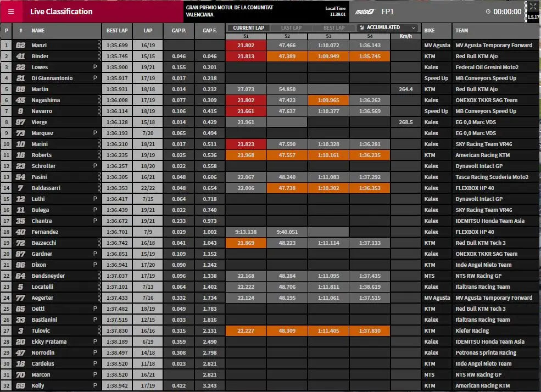This screenshot has height=392, width=541.
Task: Open the hamburger menu beside Live Classification
Action: pos(11,12)
